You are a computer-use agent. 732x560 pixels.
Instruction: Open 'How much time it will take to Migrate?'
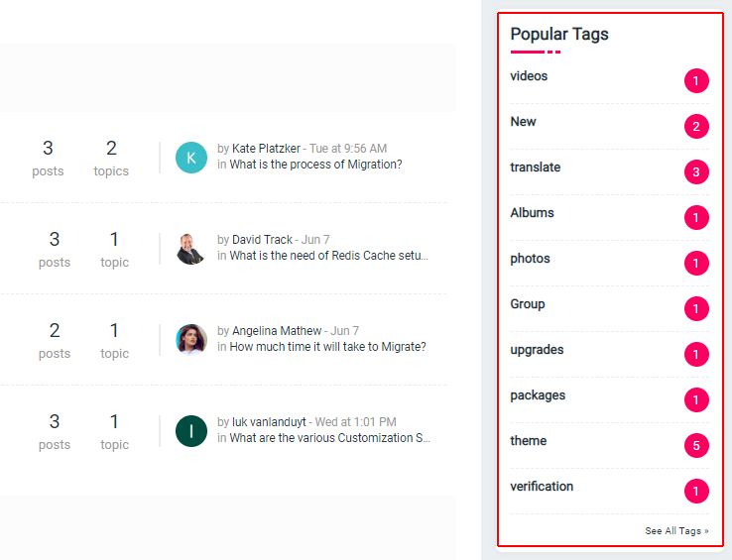click(x=327, y=347)
